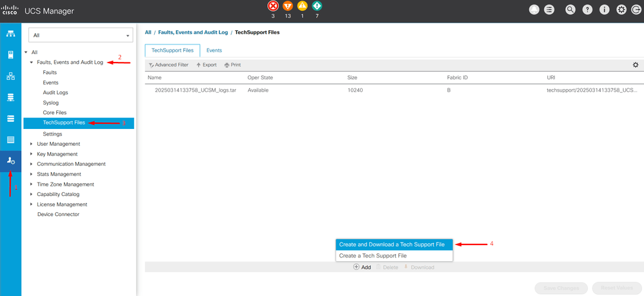Open the system settings gear in header
This screenshot has width=644, height=296.
click(621, 10)
